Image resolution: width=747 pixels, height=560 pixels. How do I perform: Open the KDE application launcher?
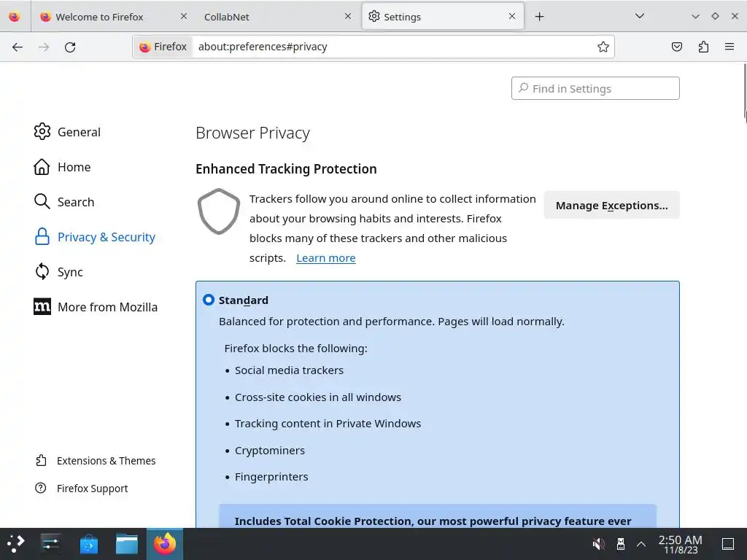click(15, 544)
